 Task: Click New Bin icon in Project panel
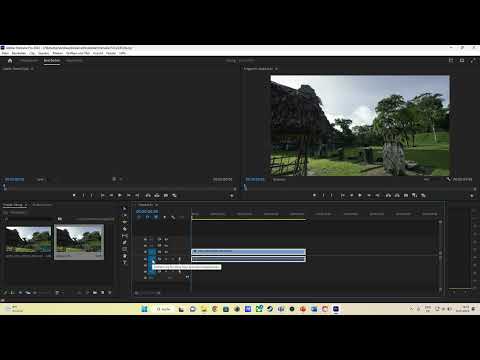point(95,293)
